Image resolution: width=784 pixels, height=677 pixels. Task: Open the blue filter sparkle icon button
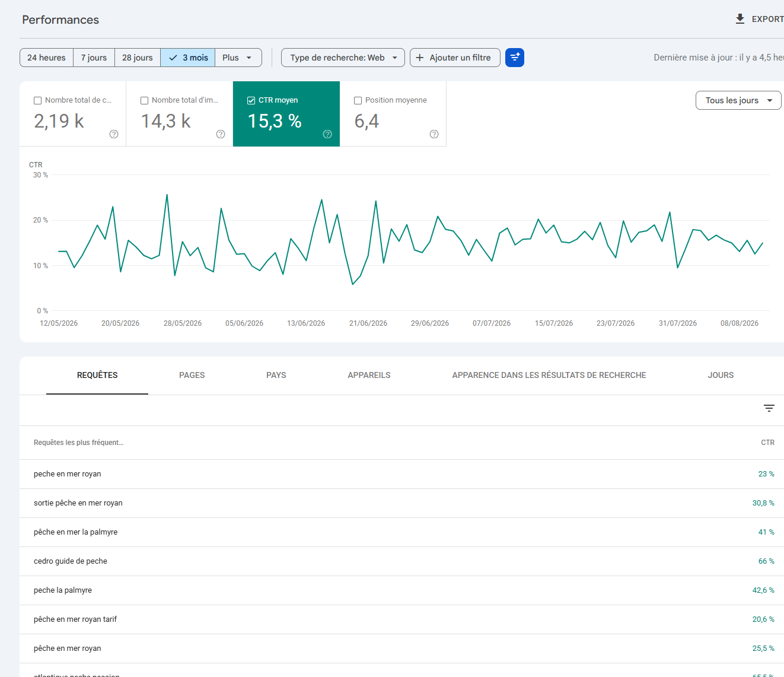(x=515, y=58)
